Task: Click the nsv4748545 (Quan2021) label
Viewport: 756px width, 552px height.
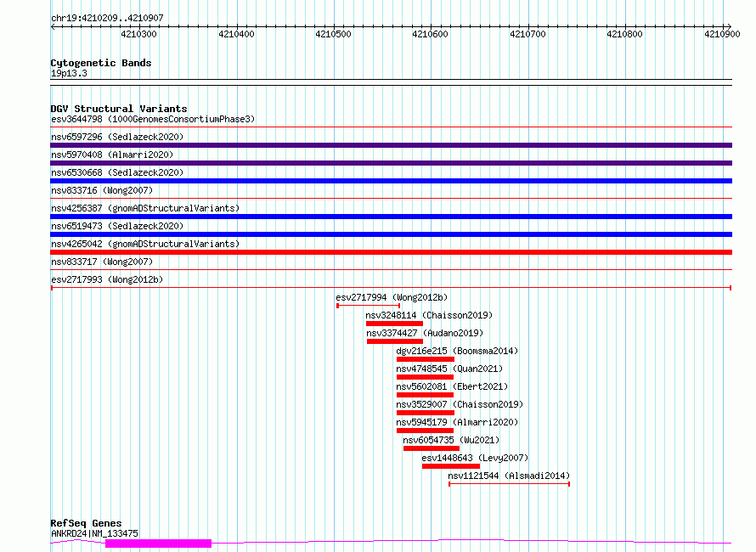Action: coord(449,369)
